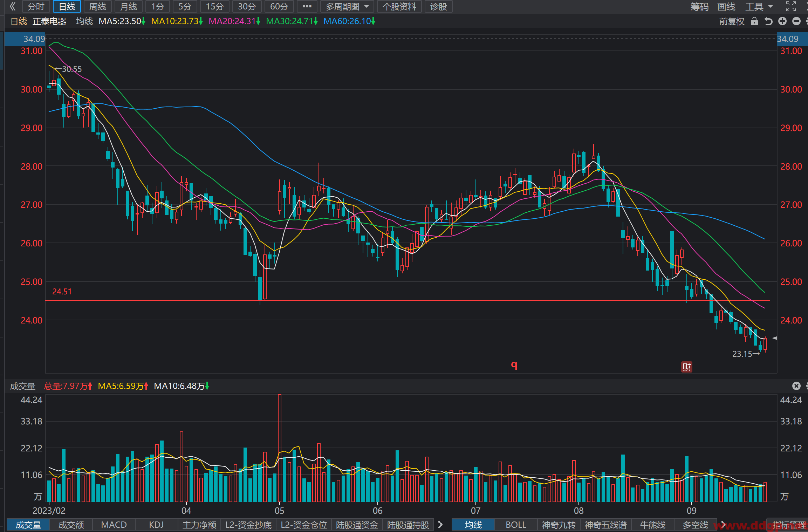Select 牛熊线 overlay tab
Viewport: 808px width, 532px height.
coord(653,525)
